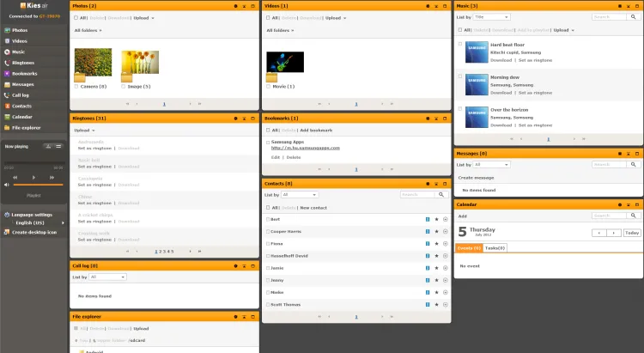Tick the checkbox for Hard beat floor
The height and width of the screenshot is (353, 644).
pos(460,43)
